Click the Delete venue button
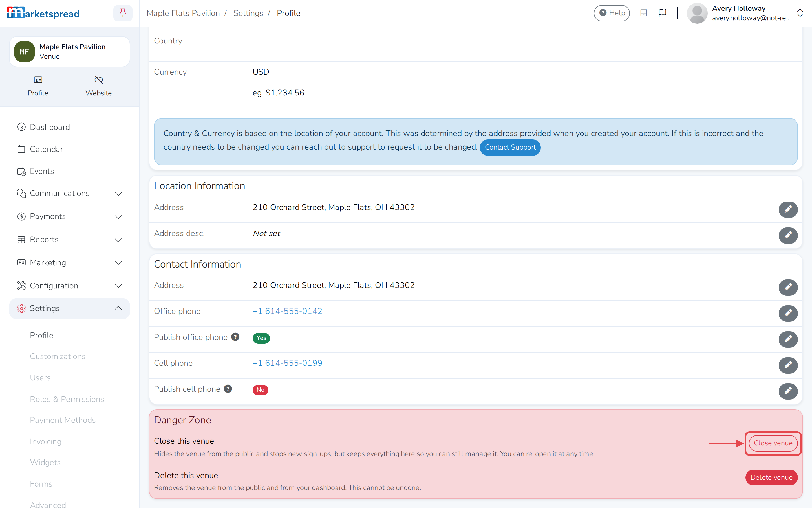This screenshot has height=508, width=812. point(771,478)
